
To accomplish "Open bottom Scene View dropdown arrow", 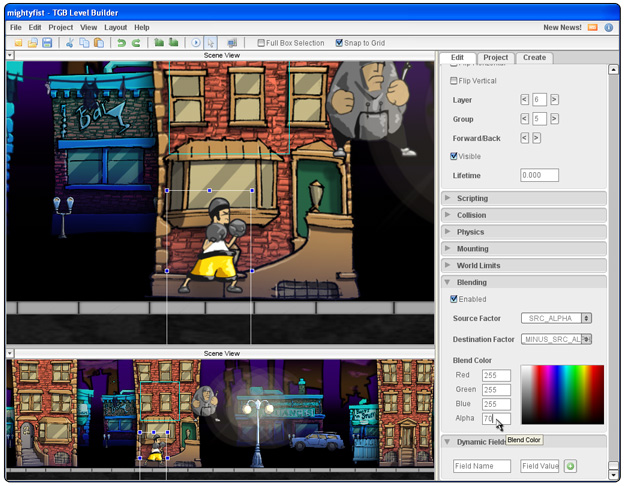I will [10, 353].
